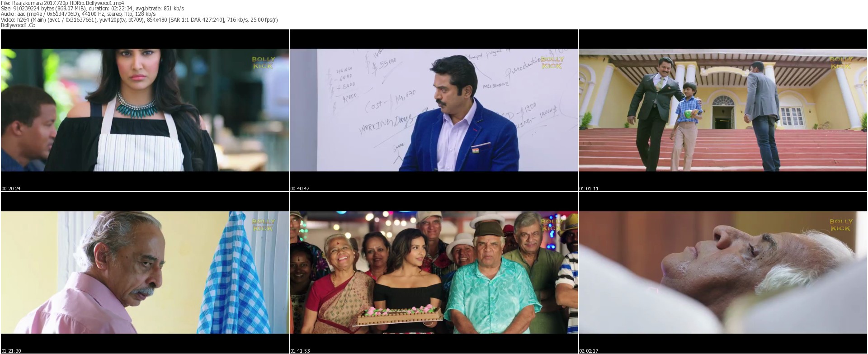Open the thumbnail captured at 02:02:17

pos(723,273)
